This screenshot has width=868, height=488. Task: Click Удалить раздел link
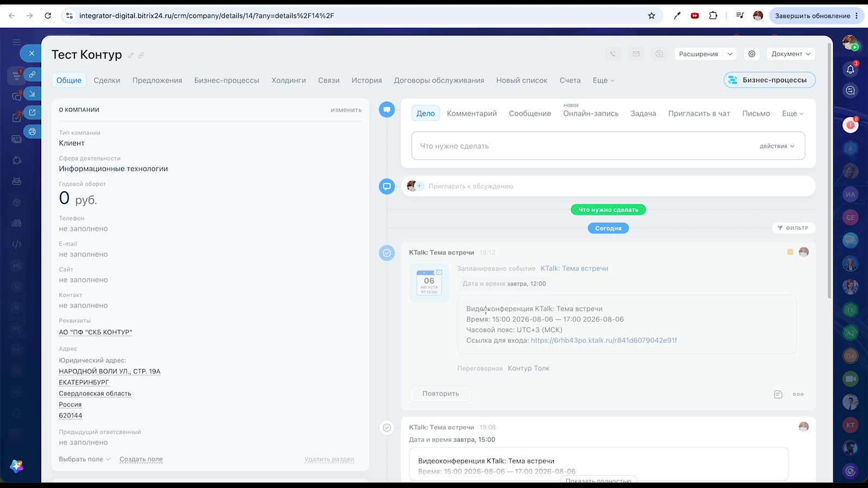point(329,459)
